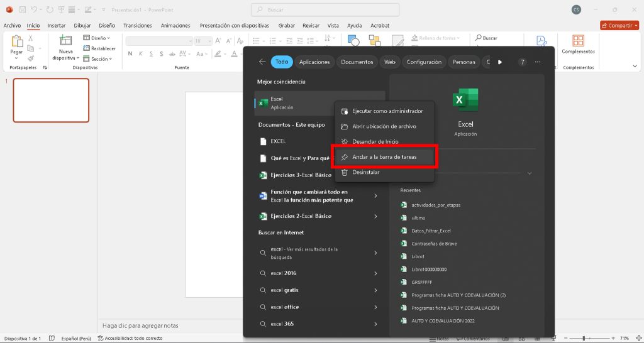Click the Nueva diapositiva icon
The image size is (644, 343).
click(65, 41)
